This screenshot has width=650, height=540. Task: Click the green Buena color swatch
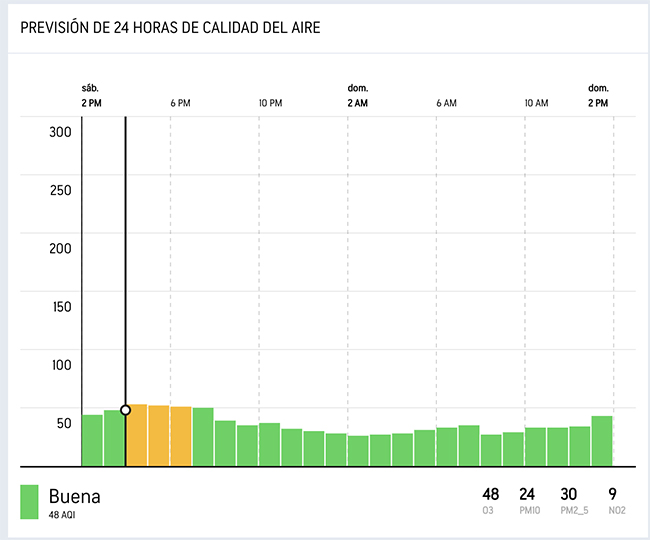tap(29, 502)
